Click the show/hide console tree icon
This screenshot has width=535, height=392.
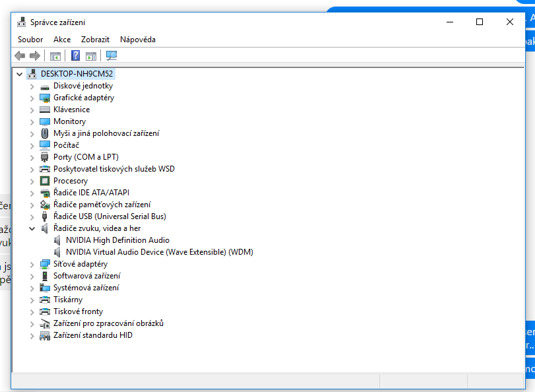[55, 55]
